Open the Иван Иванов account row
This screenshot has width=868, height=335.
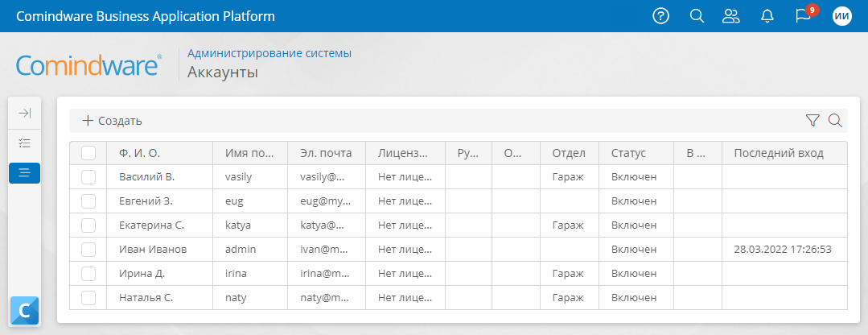click(x=459, y=249)
